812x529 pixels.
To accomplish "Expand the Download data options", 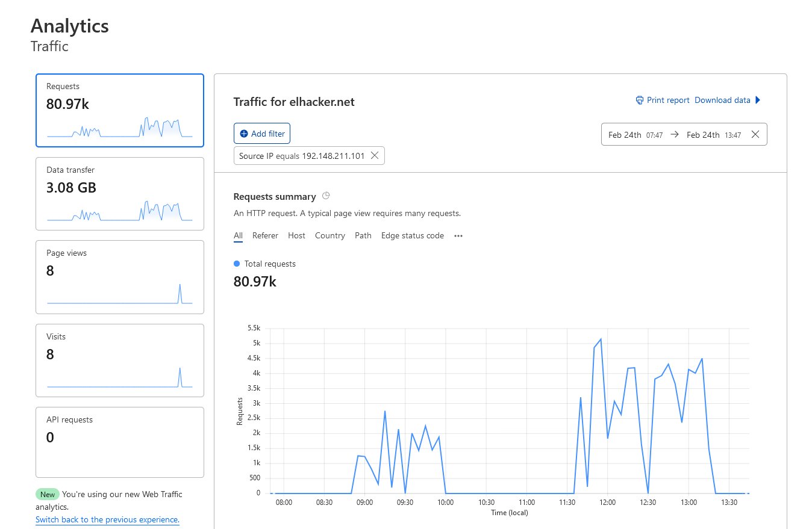I will coord(722,100).
